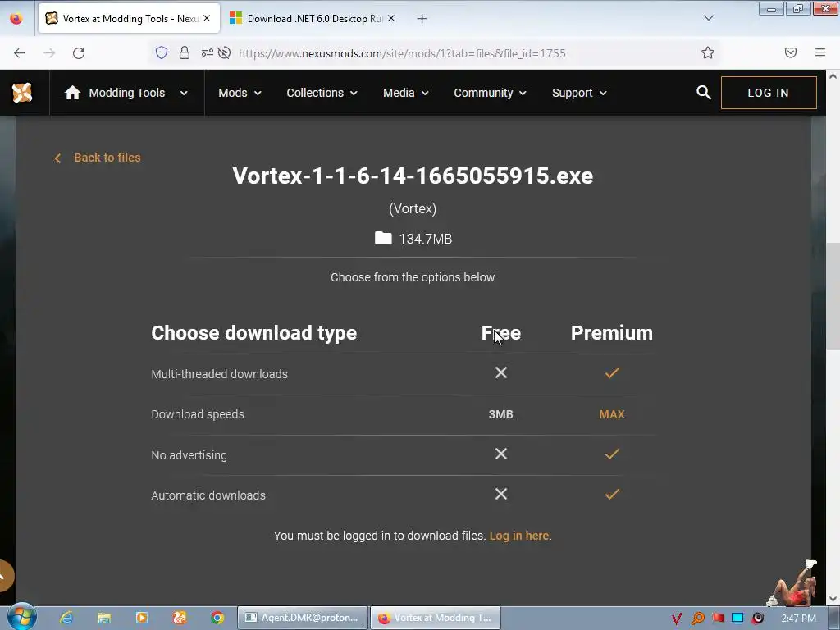Click Premium checkmark for Multi-threaded downloads
The height and width of the screenshot is (630, 840).
click(612, 373)
